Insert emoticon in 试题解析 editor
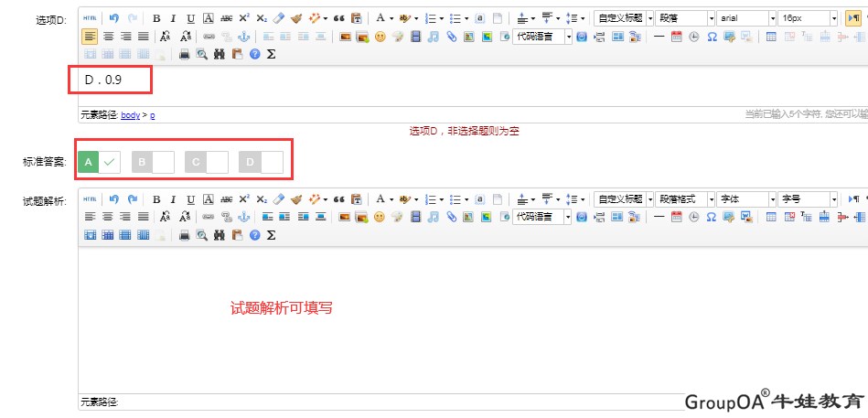Image resolution: width=868 pixels, height=418 pixels. coord(380,217)
